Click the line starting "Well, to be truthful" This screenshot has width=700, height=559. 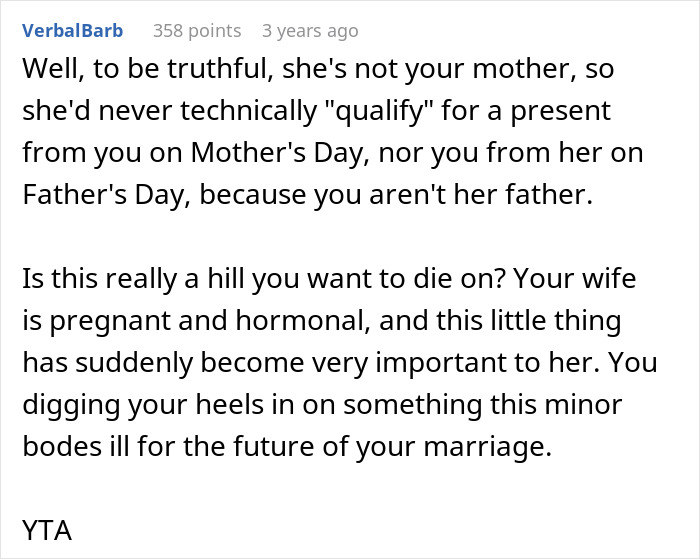[318, 69]
